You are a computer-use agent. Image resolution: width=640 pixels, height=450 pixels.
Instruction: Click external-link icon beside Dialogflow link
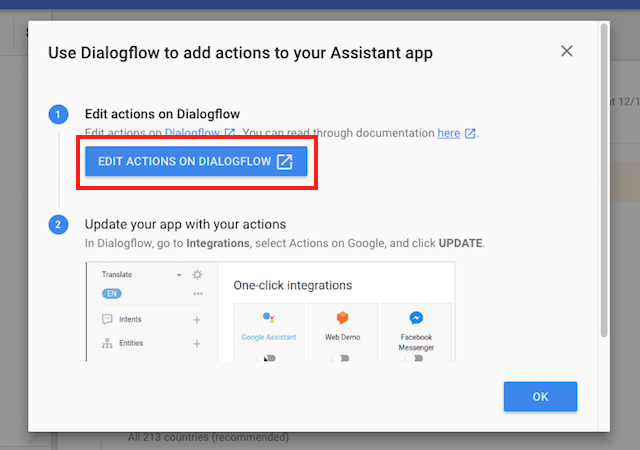click(x=230, y=133)
